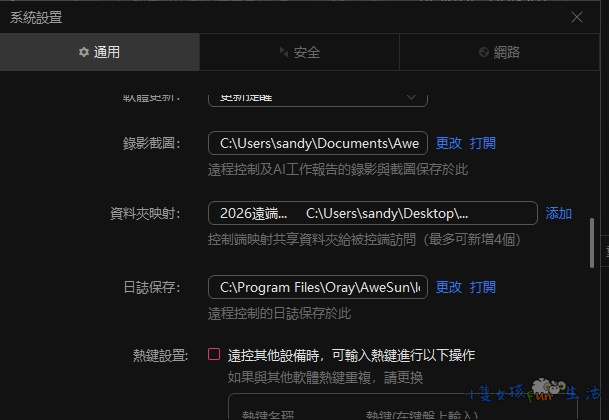
Task: Click the 錄影截圖 path field
Action: (x=318, y=143)
